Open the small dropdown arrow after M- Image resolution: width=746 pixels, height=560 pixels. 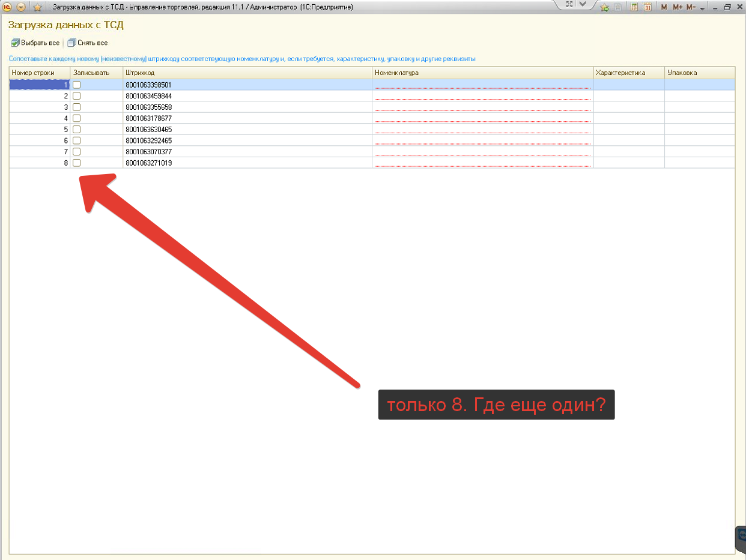(x=702, y=8)
